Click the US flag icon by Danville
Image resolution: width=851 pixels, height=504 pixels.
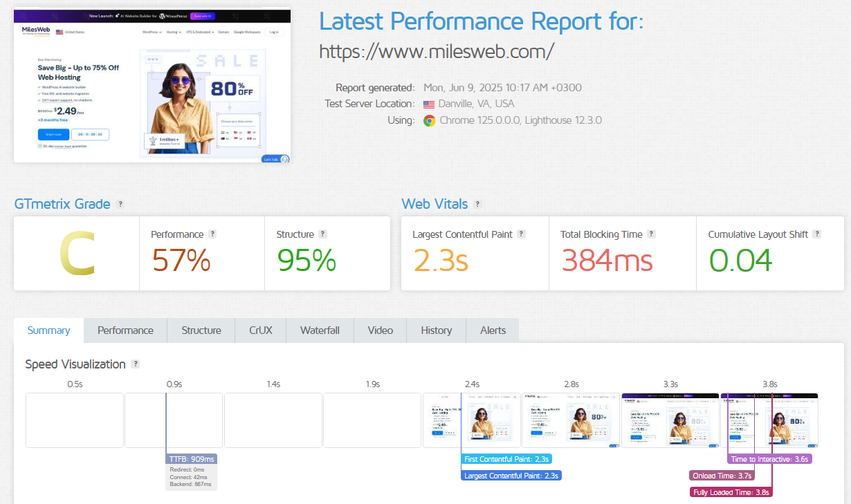429,104
